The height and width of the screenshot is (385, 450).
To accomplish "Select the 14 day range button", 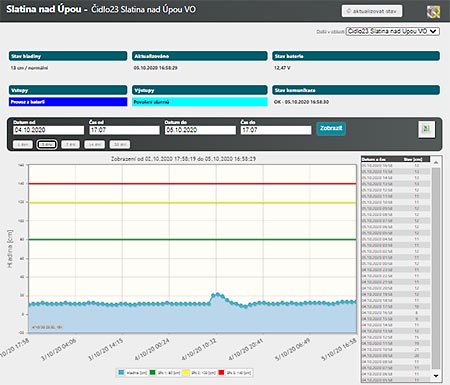I will tap(95, 144).
